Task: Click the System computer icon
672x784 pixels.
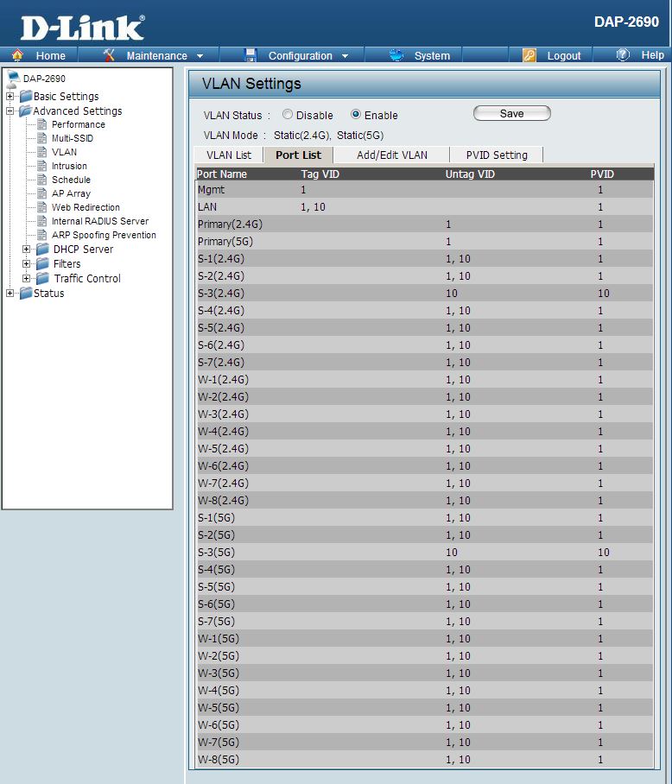Action: (397, 55)
